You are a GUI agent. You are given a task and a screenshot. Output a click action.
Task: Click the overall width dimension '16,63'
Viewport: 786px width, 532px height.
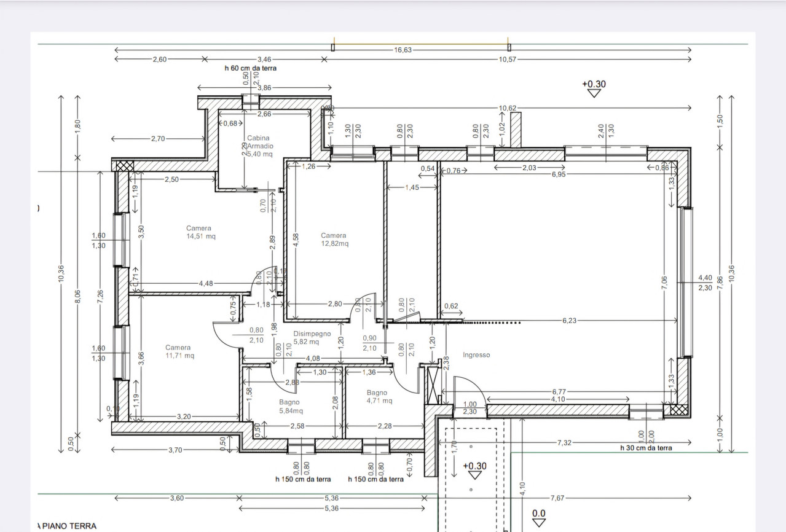[403, 50]
